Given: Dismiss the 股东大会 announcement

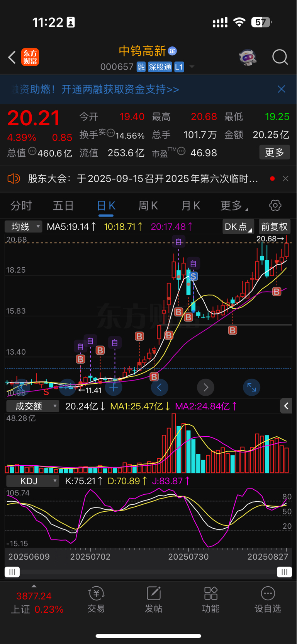Looking at the screenshot, I should [x=285, y=179].
